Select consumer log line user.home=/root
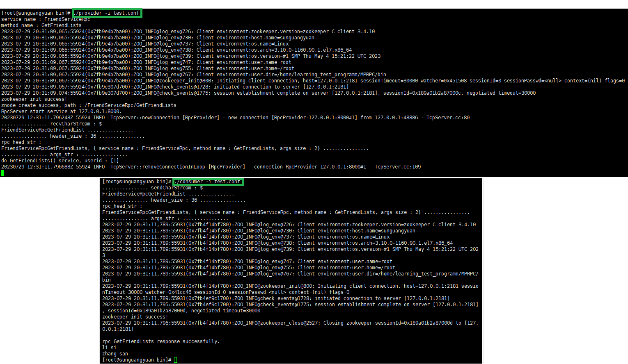Image resolution: width=628 pixels, height=364 pixels. (249, 268)
